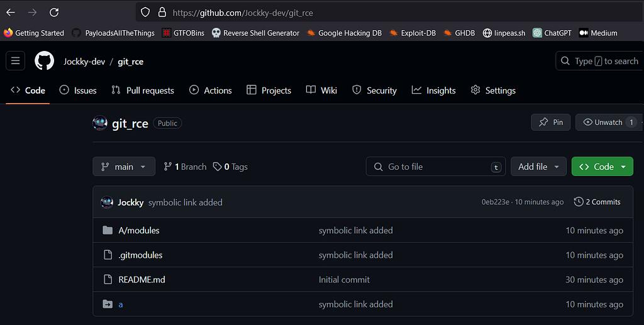
Task: Open ChatGPT bookmark
Action: 552,33
